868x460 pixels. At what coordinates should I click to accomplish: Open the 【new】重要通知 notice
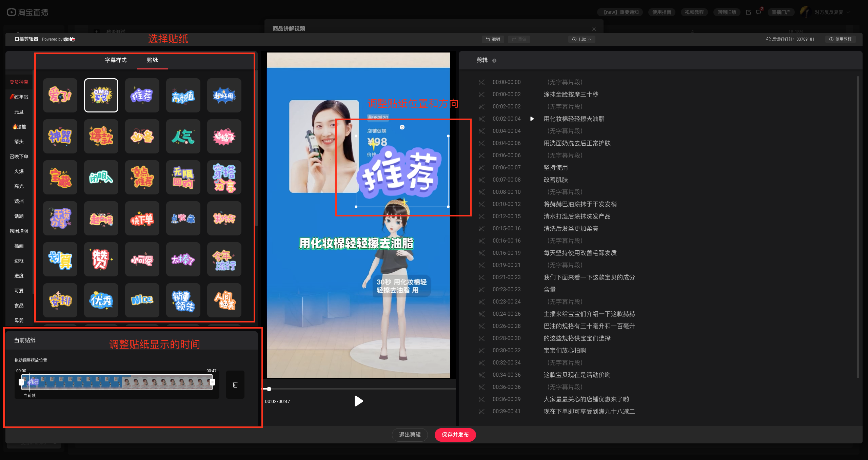620,12
